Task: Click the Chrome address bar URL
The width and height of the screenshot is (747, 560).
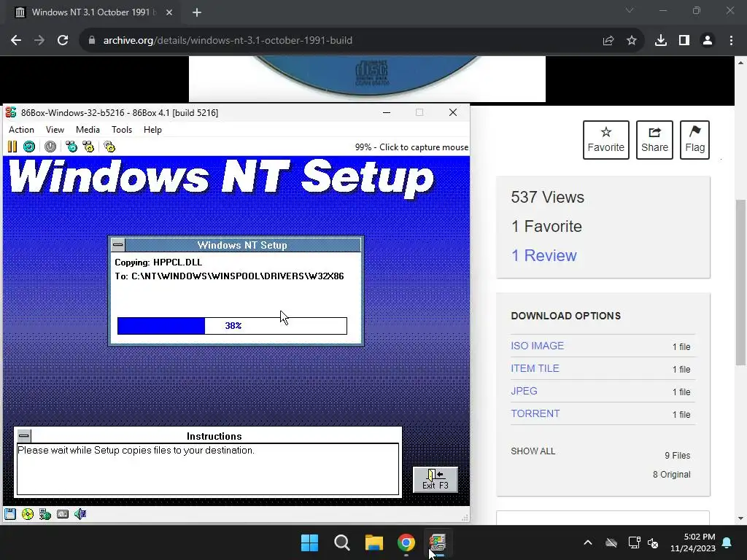Action: point(228,41)
